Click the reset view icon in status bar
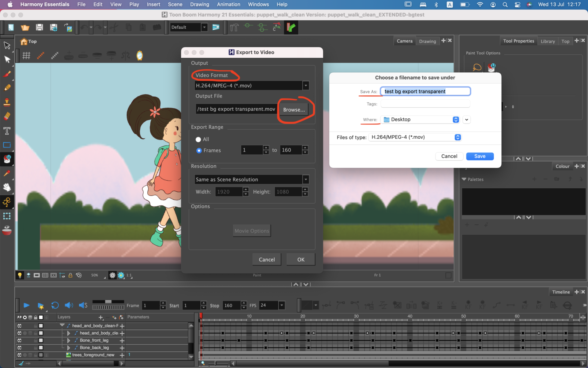 click(79, 275)
